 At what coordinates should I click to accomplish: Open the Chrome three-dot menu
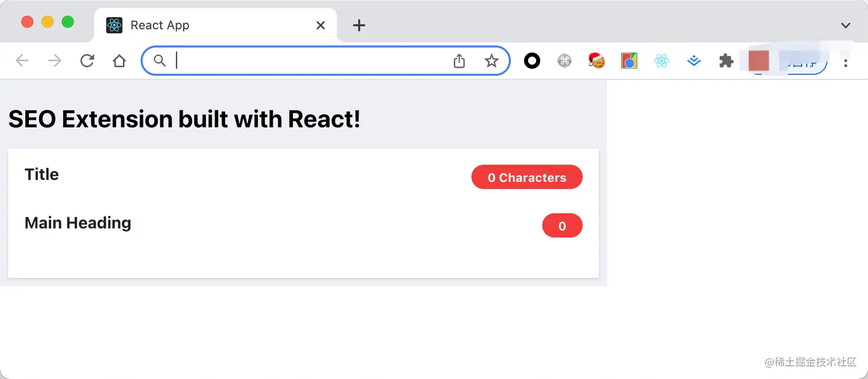846,62
